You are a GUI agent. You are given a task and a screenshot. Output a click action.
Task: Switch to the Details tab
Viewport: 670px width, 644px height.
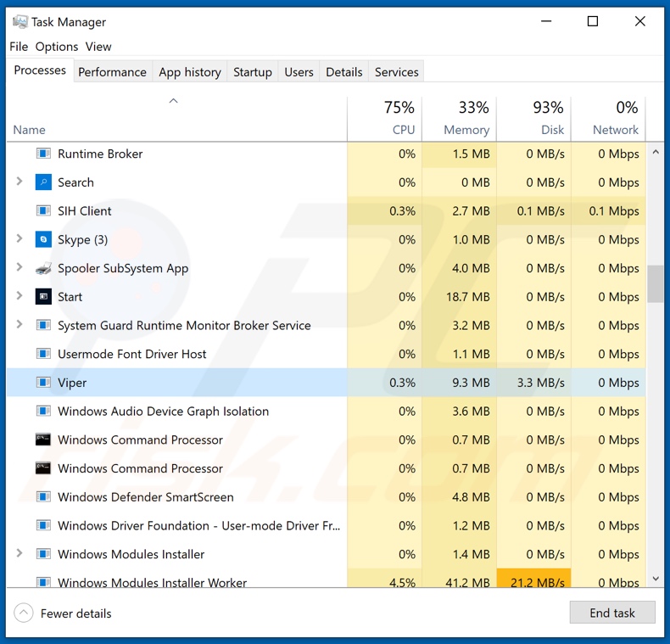tap(344, 72)
